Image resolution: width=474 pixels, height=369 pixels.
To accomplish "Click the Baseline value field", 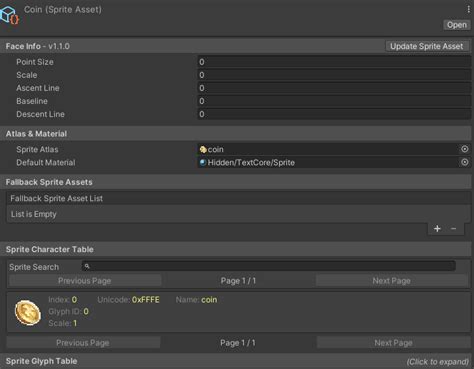I will (x=334, y=101).
